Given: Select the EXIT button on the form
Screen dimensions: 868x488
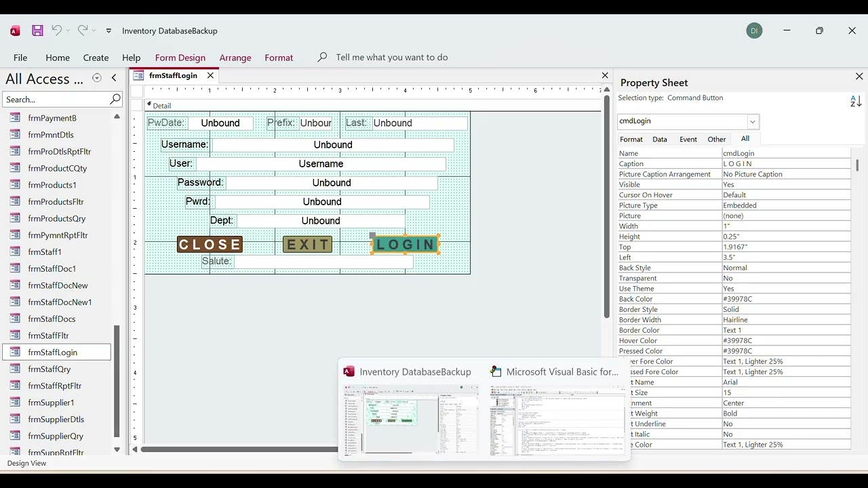Looking at the screenshot, I should (x=308, y=245).
